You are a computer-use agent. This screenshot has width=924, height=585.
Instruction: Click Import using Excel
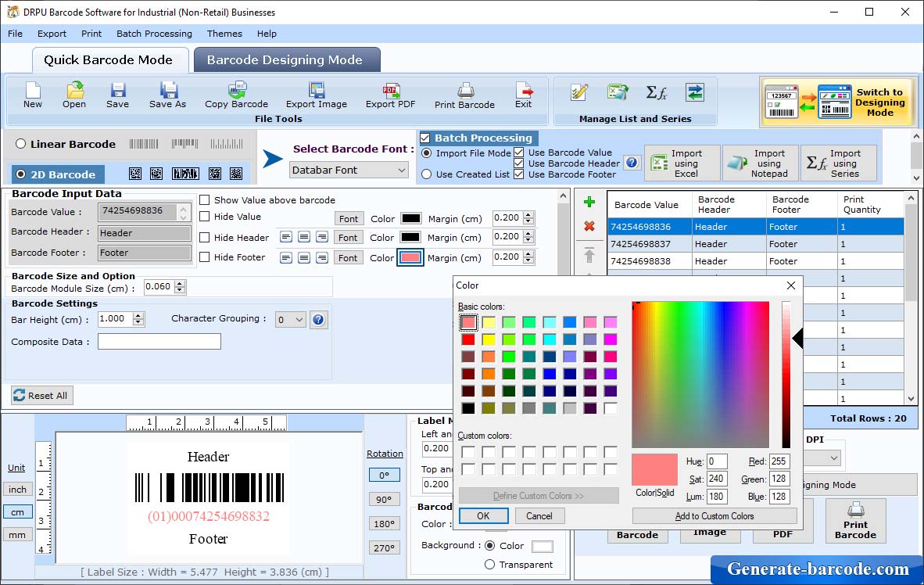coord(683,163)
